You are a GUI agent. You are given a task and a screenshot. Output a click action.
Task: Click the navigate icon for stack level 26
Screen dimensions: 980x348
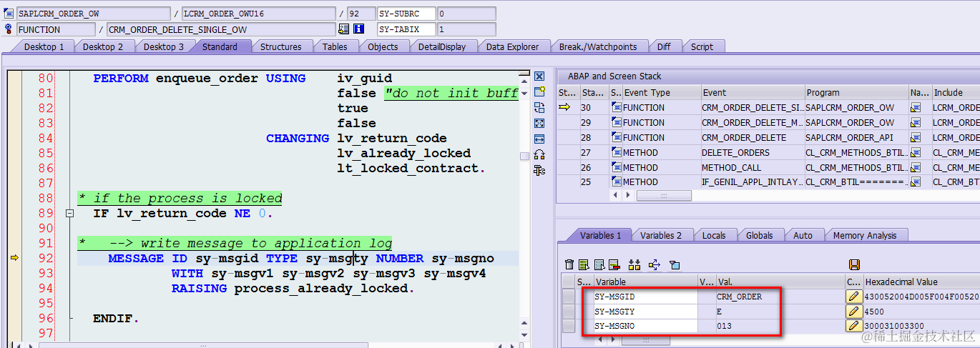pyautogui.click(x=915, y=167)
